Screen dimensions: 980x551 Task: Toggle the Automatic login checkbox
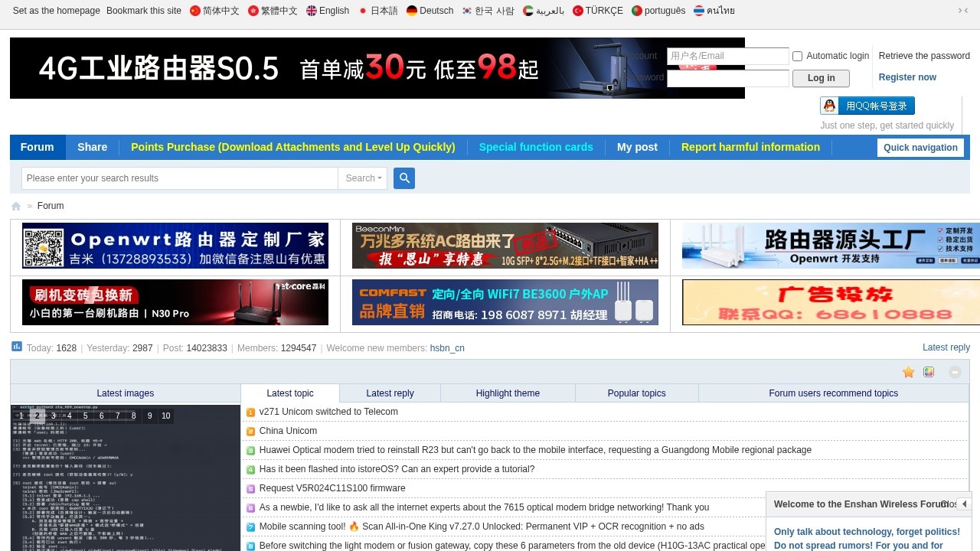point(797,56)
